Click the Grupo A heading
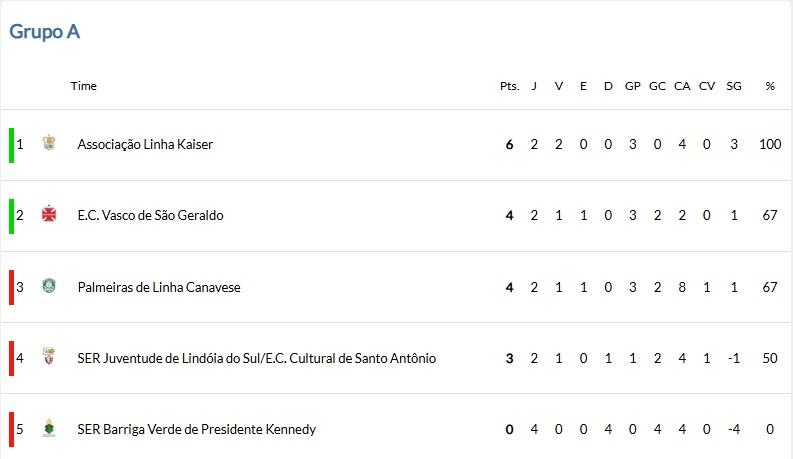Image resolution: width=793 pixels, height=459 pixels. coord(45,31)
